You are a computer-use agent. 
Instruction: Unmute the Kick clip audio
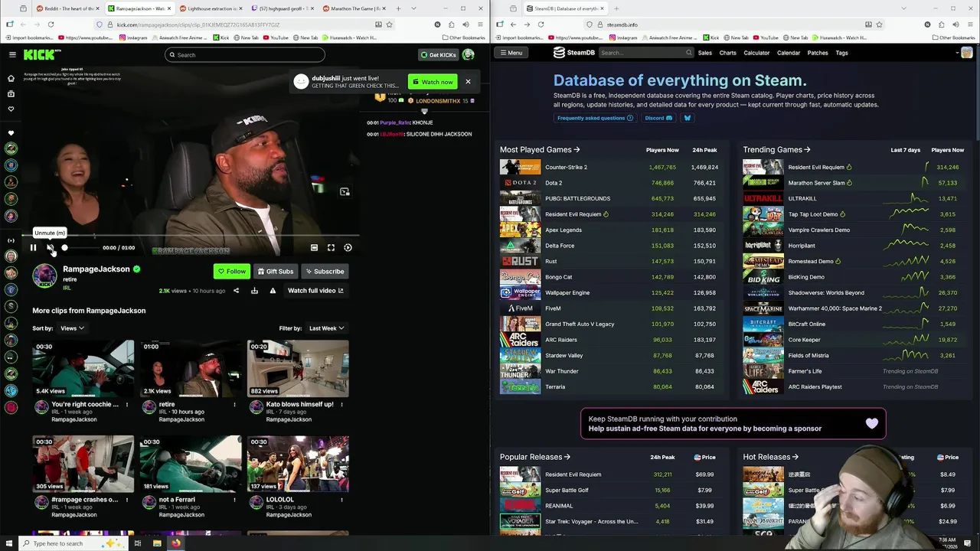pos(50,248)
